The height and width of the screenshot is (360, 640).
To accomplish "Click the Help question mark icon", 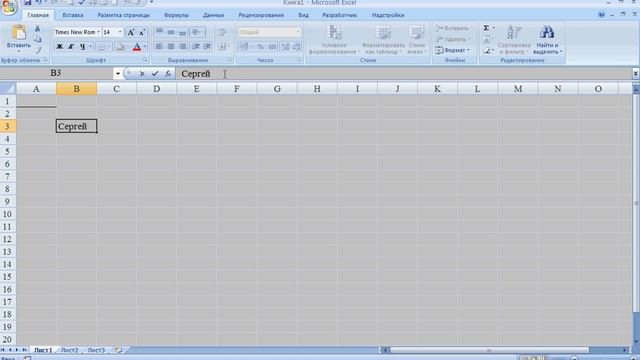I will (x=601, y=14).
